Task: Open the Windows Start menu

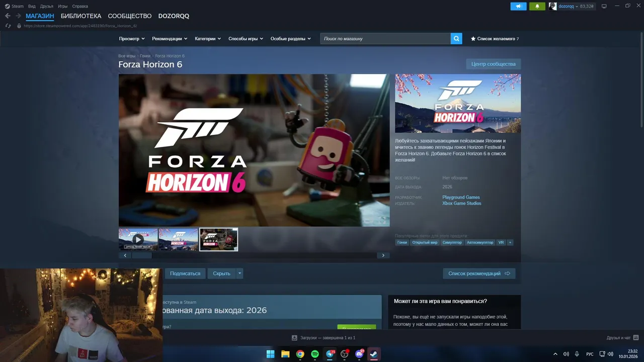Action: pos(270,354)
